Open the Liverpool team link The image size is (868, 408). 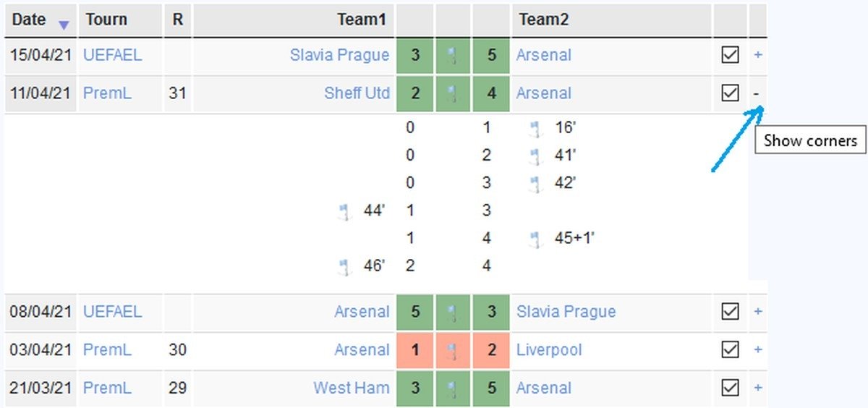tap(549, 350)
